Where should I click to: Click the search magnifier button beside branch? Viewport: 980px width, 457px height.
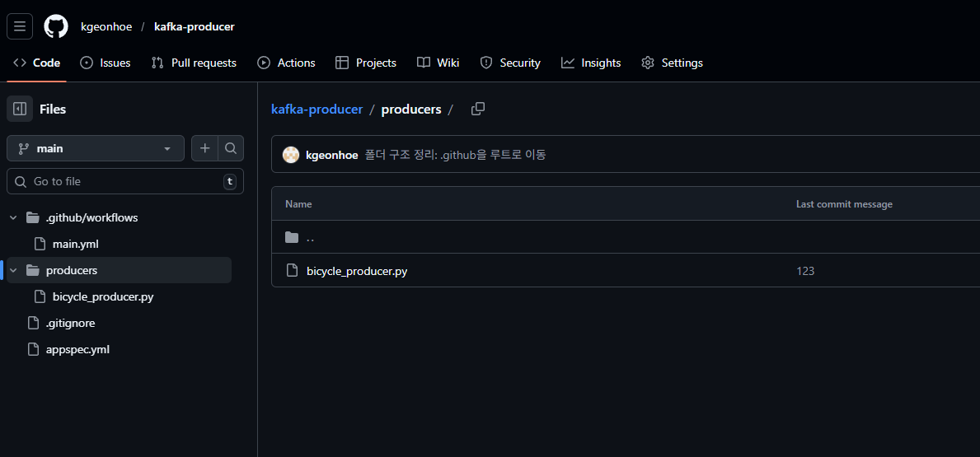231,148
